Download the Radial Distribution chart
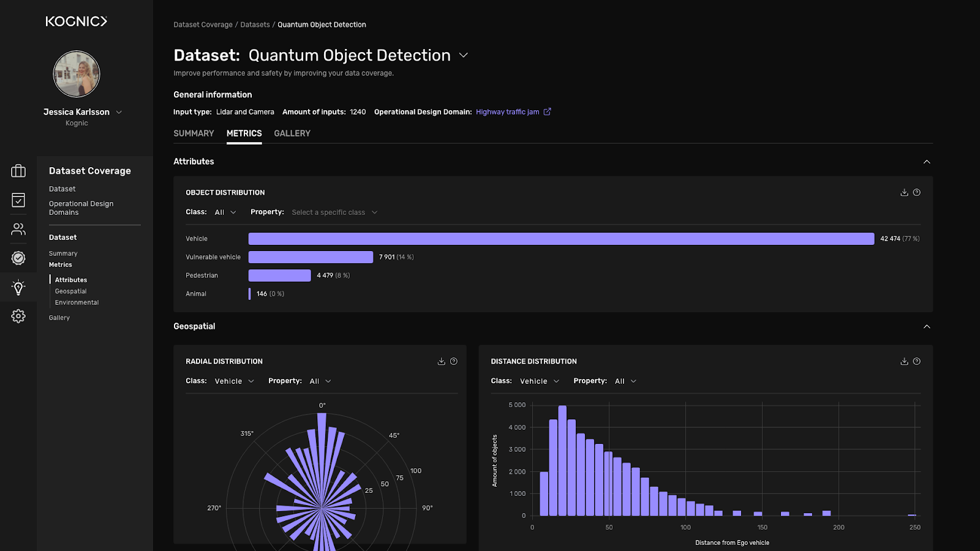Screen dimensions: 980x551 441,361
